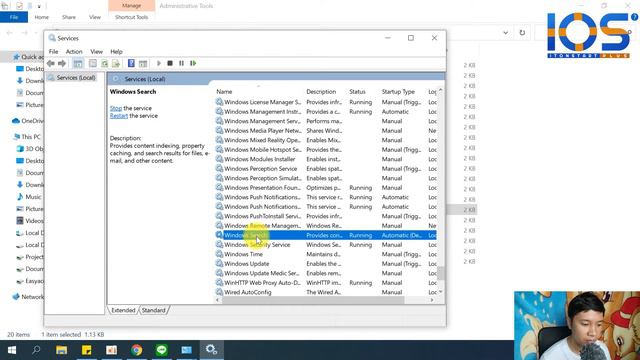640x360 pixels.
Task: Click the Stop the service link
Action: (x=116, y=108)
